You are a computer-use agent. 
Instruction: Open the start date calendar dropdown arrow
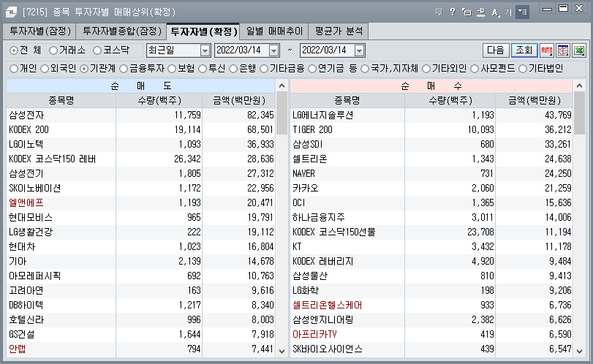(x=274, y=50)
